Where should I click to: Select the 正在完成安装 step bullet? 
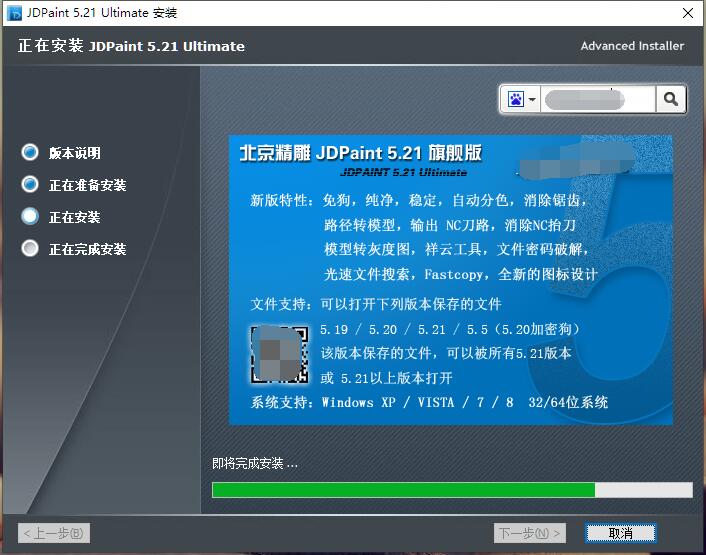30,249
